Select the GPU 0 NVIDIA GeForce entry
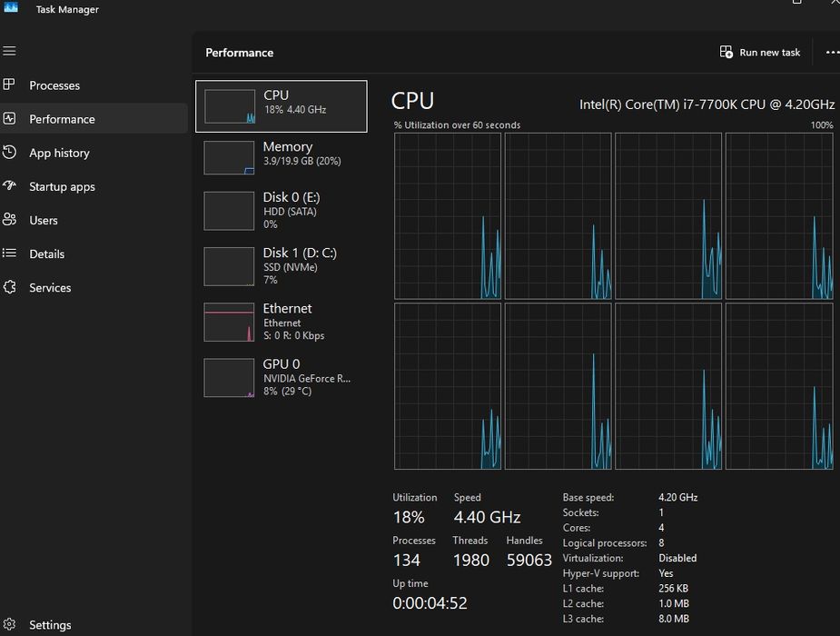The image size is (840, 636). (282, 378)
